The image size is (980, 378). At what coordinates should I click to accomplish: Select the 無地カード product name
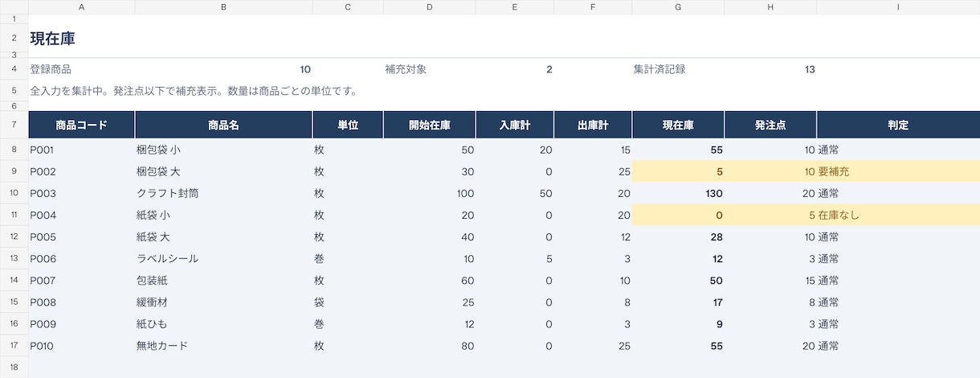162,345
